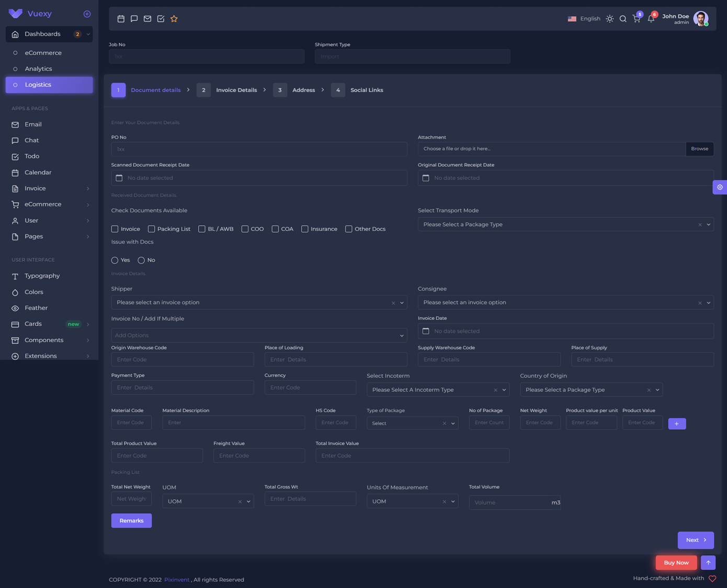Viewport: 727px width, 588px height.
Task: Check the Packing List checkbox
Action: pyautogui.click(x=152, y=229)
